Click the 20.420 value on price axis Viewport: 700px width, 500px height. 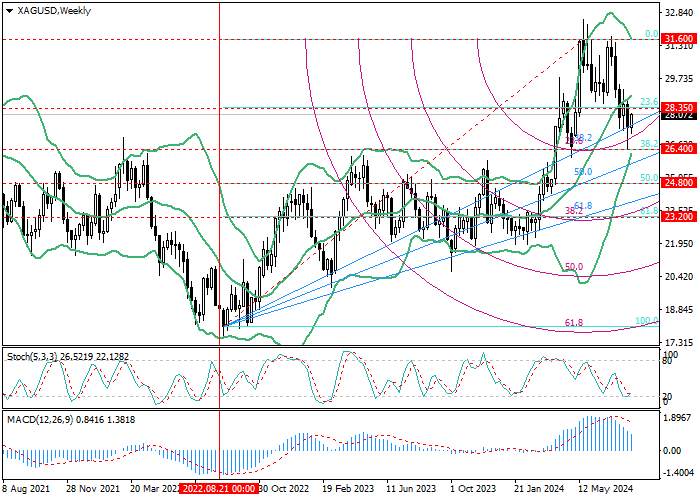coord(679,277)
